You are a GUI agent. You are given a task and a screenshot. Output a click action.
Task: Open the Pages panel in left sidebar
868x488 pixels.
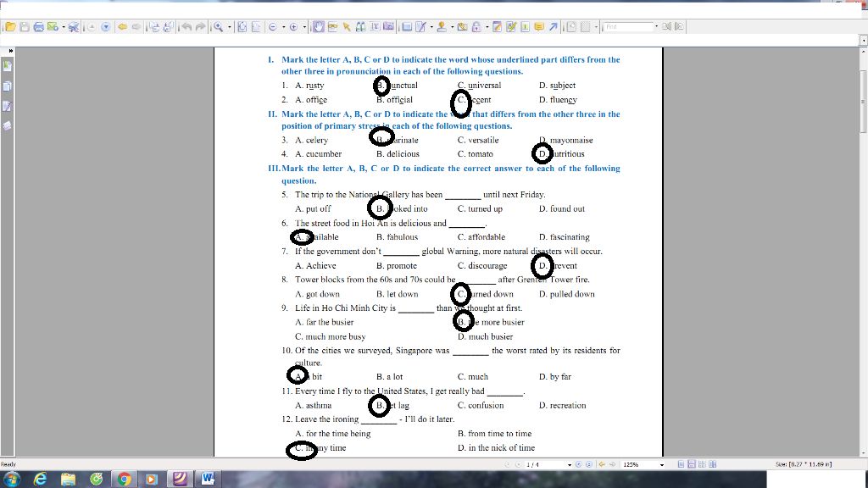click(x=7, y=86)
